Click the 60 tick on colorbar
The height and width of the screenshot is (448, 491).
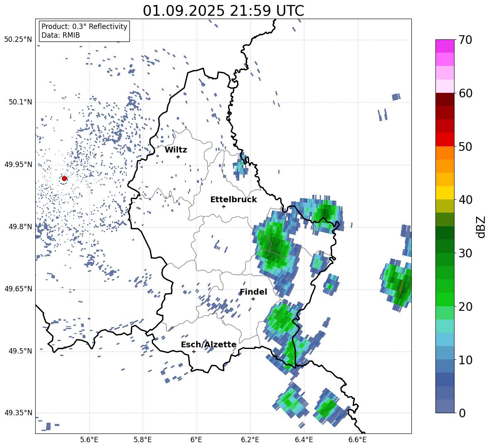pos(465,93)
